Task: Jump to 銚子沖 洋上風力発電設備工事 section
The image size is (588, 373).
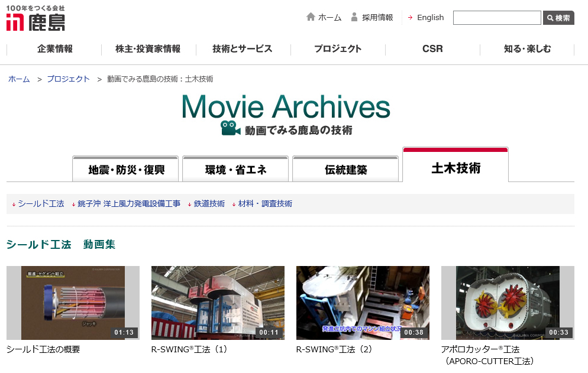Action: pyautogui.click(x=129, y=203)
